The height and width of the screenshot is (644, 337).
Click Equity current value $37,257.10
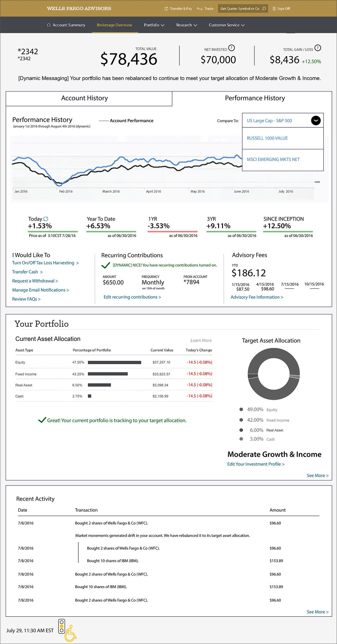(x=161, y=363)
